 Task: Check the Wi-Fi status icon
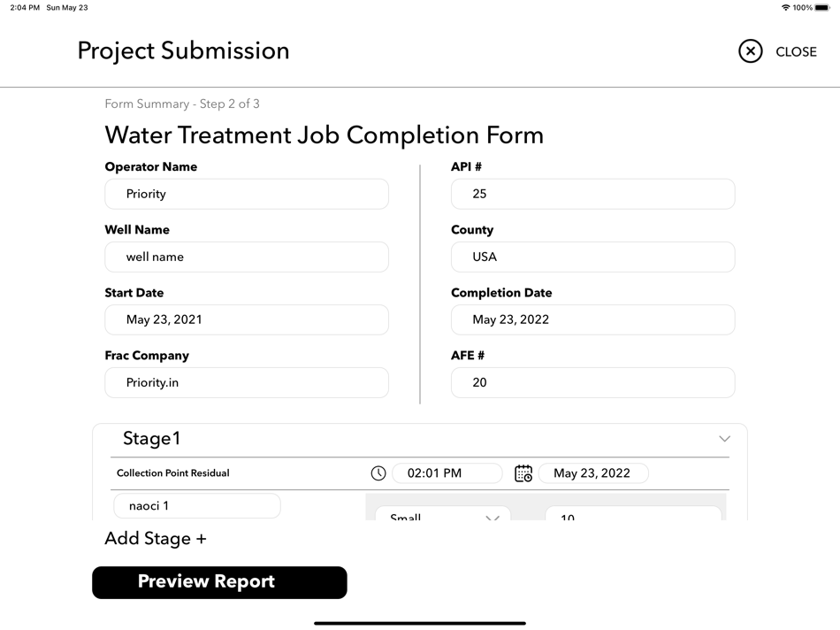coord(785,7)
